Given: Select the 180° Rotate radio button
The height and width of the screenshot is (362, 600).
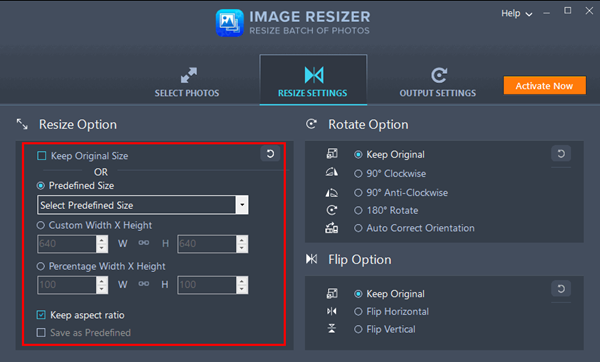Looking at the screenshot, I should [358, 210].
